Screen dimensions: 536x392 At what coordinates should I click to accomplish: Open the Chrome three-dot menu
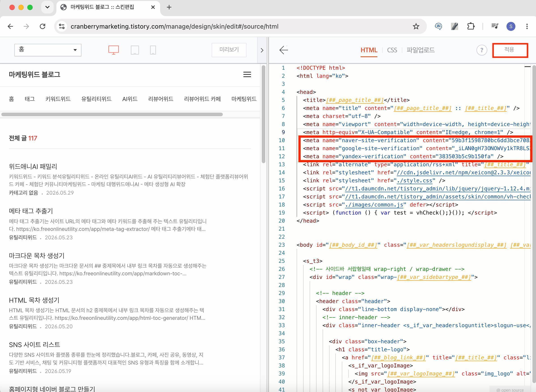527,26
